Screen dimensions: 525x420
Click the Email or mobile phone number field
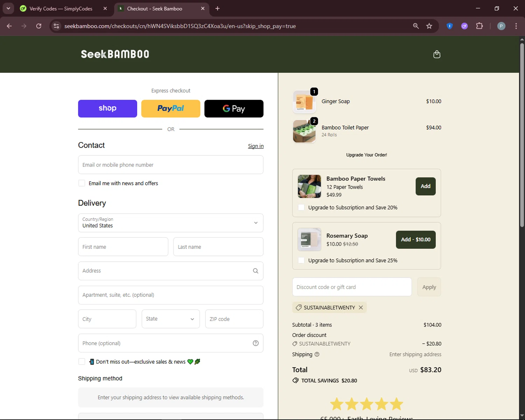171,165
